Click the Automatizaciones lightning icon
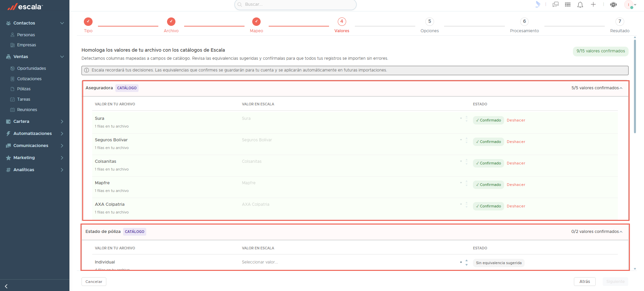The height and width of the screenshot is (291, 644). coord(8,134)
